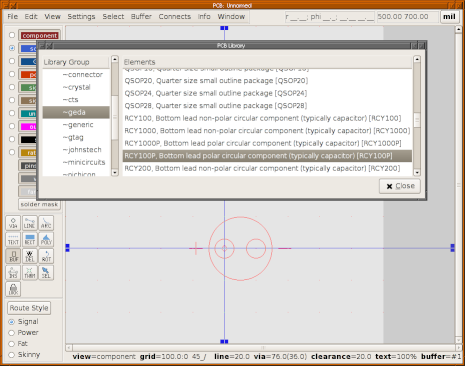Toggle the solder mask layer button
Screen dimensions: 465x366
[39, 204]
